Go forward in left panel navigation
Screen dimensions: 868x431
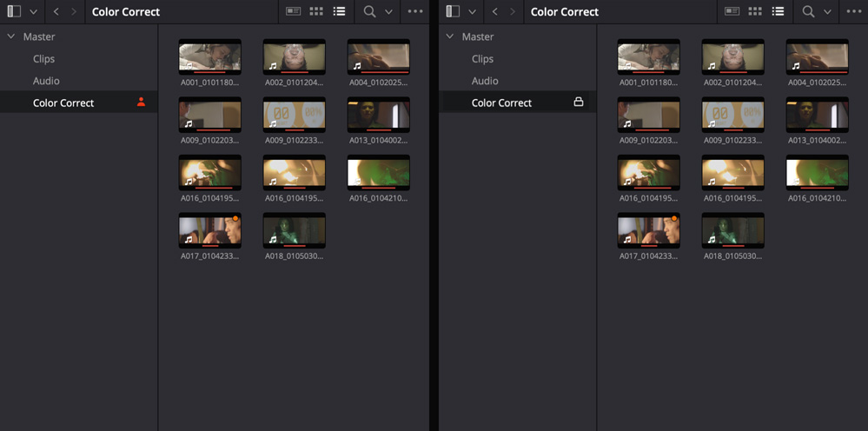tap(74, 11)
